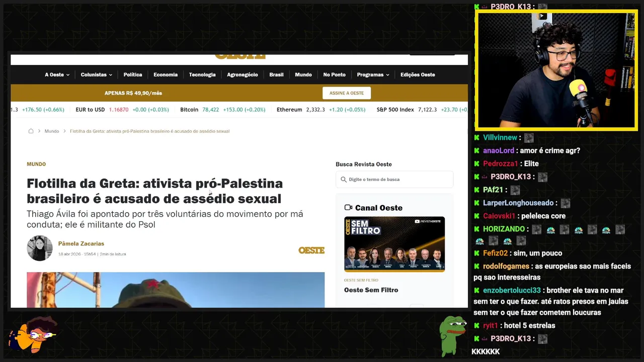The image size is (644, 362).
Task: Click the article headline Flotilha da Greta
Action: [154, 191]
